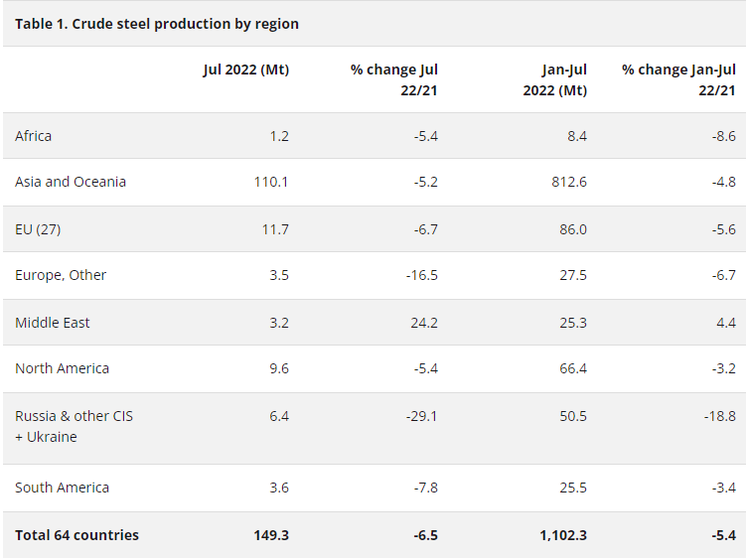Select the 'Africa' row label
The height and width of the screenshot is (560, 746).
(x=34, y=136)
